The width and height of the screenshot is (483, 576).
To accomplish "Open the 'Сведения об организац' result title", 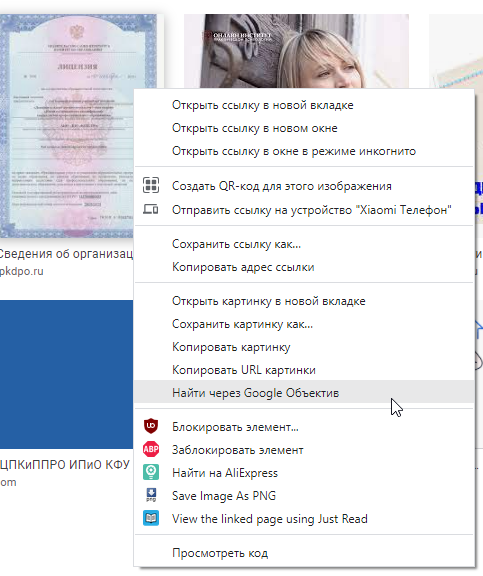I will [x=66, y=254].
